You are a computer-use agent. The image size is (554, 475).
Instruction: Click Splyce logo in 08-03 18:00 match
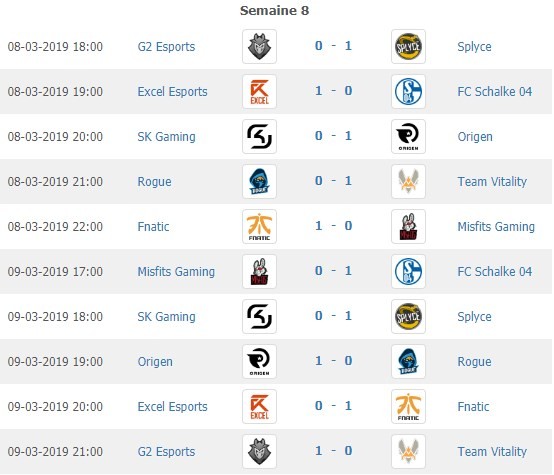(408, 46)
